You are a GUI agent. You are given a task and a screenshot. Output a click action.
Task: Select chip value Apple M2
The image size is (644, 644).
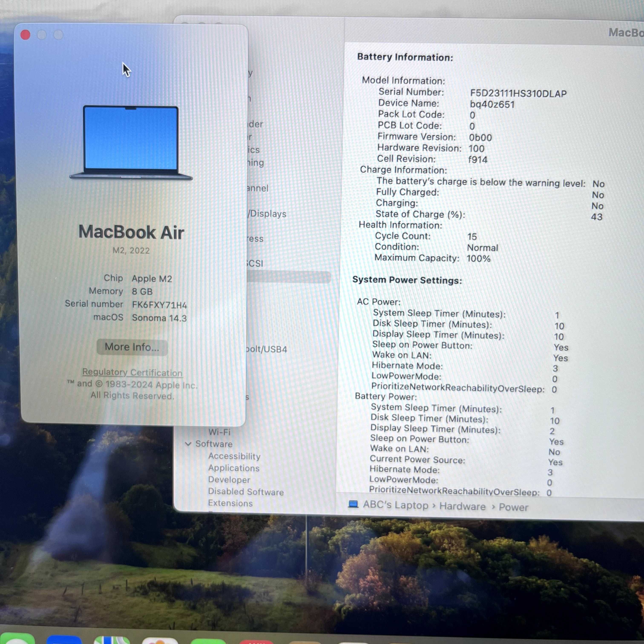coord(152,279)
